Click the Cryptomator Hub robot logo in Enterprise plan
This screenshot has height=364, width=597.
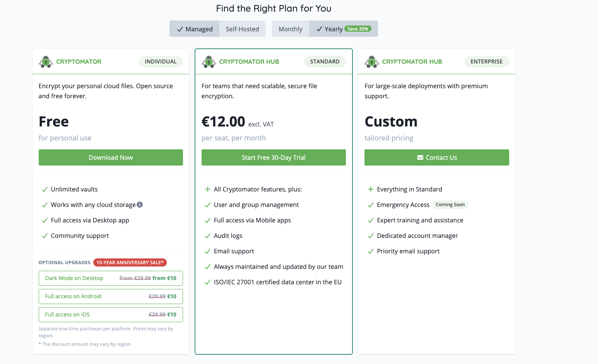372,62
